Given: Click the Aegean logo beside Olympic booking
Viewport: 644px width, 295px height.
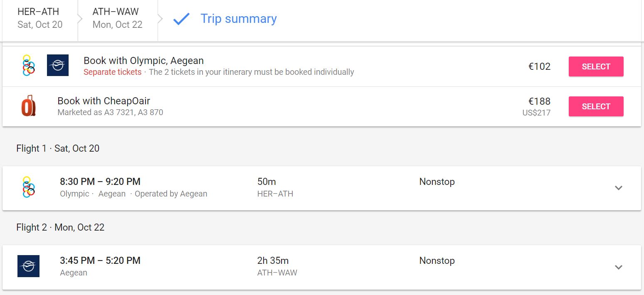Looking at the screenshot, I should coord(58,65).
